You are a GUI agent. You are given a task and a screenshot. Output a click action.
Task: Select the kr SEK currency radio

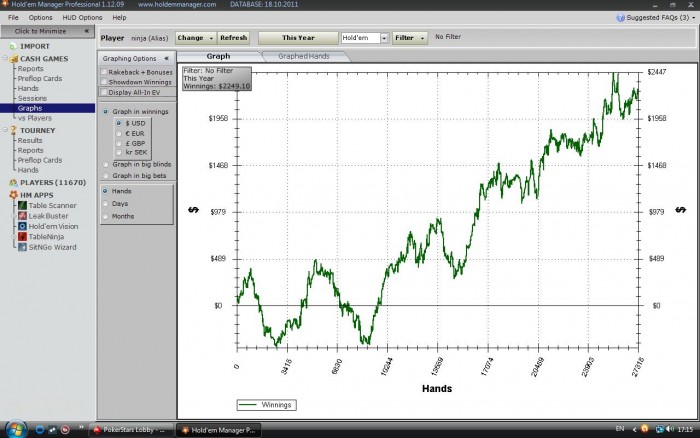(118, 152)
